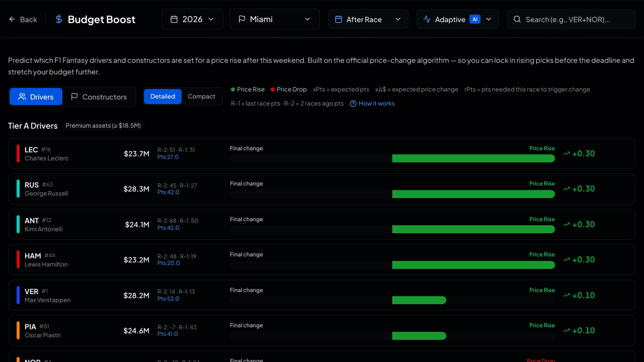Click the Premium assets (≥ $18.5M) label
644x362 pixels.
click(103, 126)
